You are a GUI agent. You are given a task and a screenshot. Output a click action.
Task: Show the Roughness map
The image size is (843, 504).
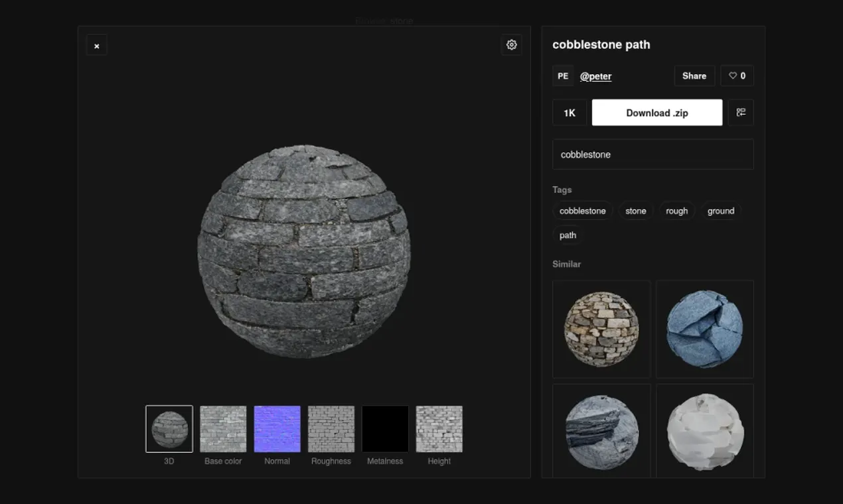(331, 429)
